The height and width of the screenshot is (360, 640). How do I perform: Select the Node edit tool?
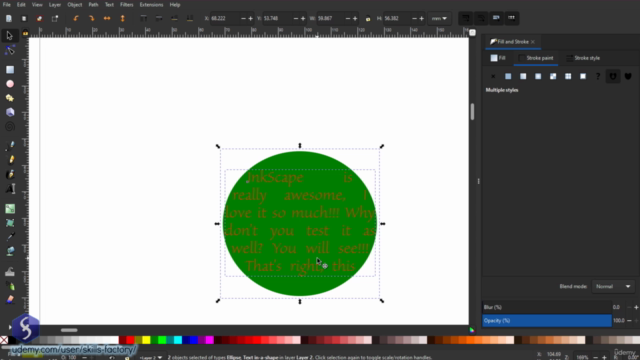click(10, 51)
